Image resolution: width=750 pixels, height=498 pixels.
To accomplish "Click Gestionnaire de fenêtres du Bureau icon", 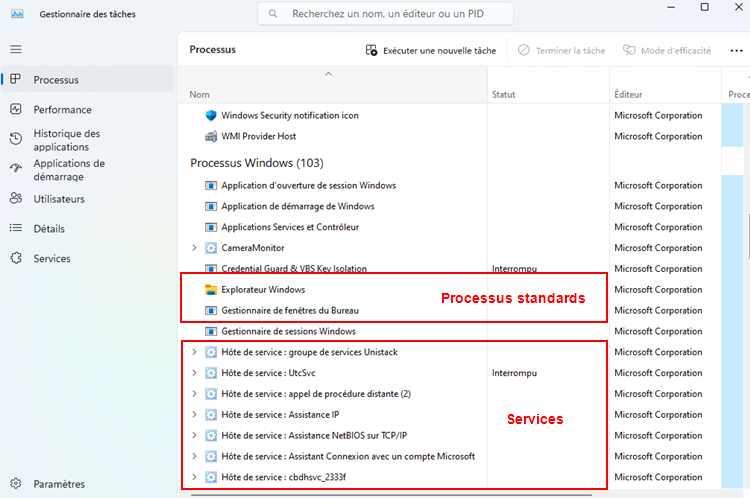I will 211,310.
